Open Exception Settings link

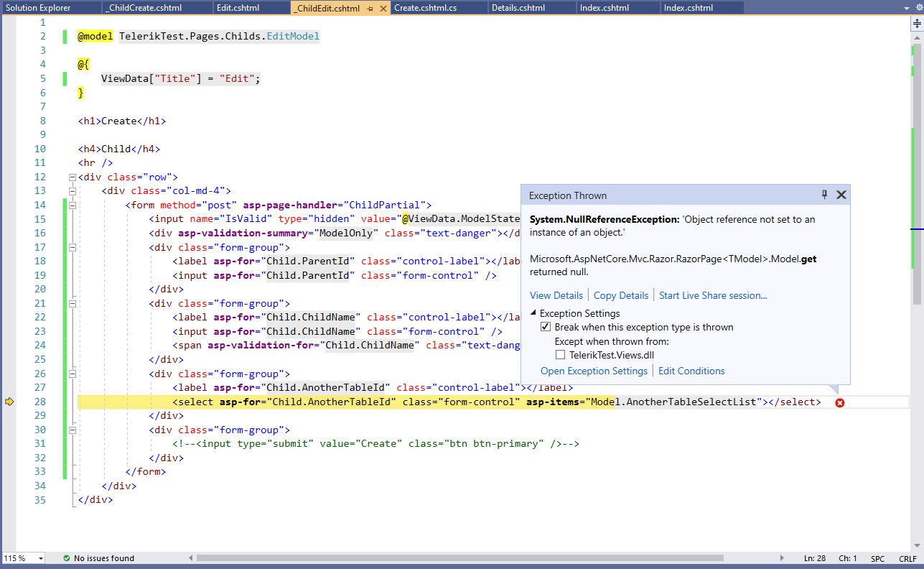click(594, 371)
